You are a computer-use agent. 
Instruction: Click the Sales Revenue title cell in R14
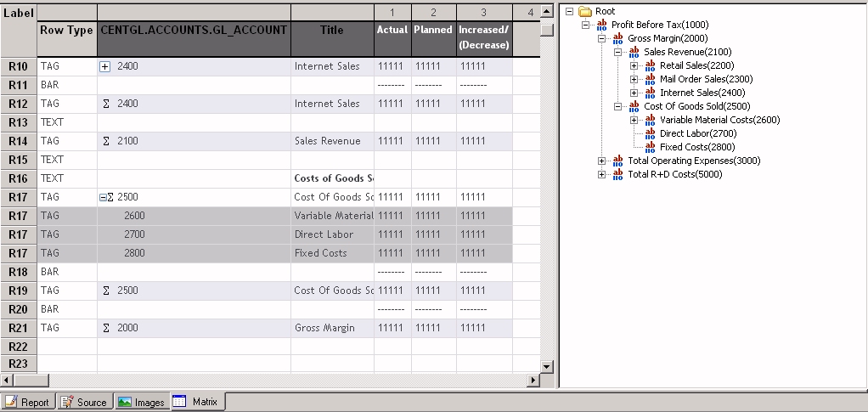point(333,141)
